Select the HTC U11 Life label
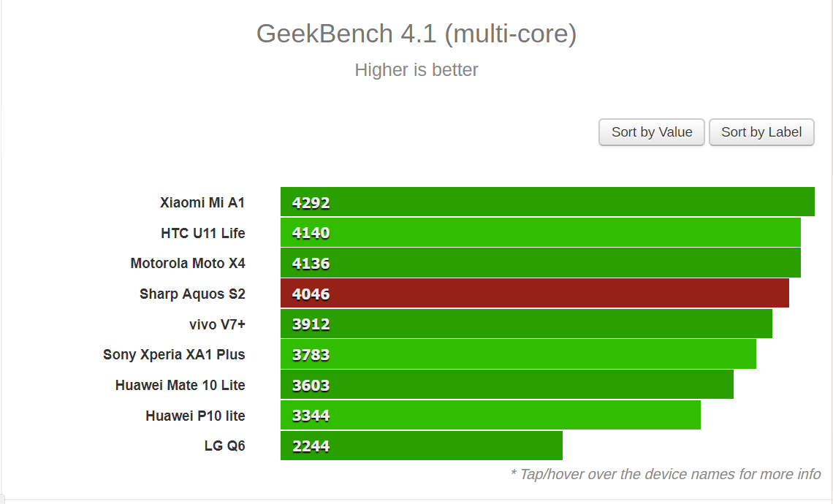This screenshot has width=833, height=504. [202, 233]
